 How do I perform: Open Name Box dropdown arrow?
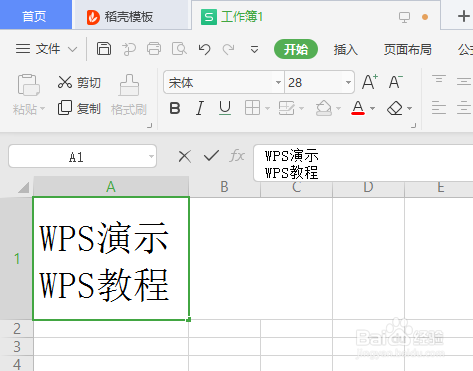coord(151,156)
